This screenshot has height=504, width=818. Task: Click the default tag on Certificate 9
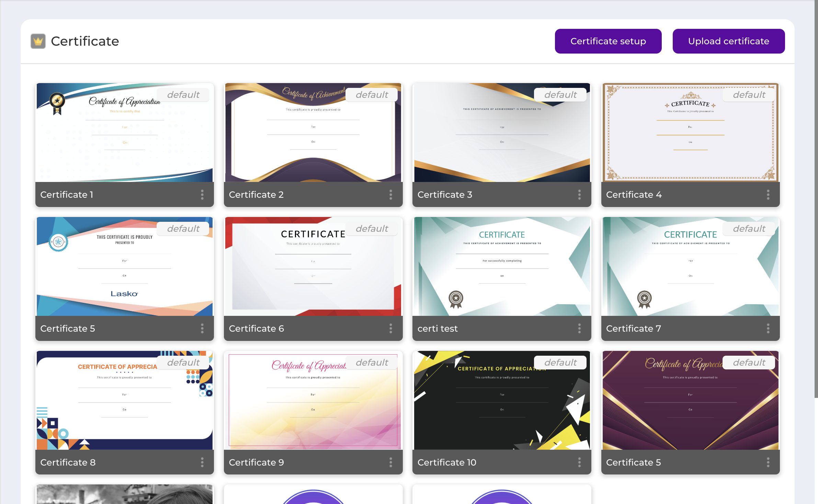[x=372, y=363]
